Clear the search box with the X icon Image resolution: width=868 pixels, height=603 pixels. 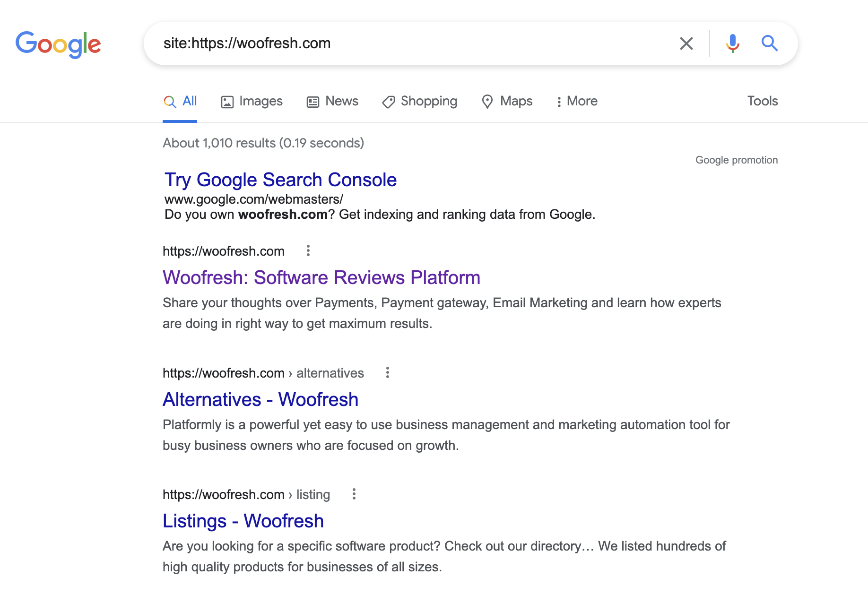click(x=686, y=43)
